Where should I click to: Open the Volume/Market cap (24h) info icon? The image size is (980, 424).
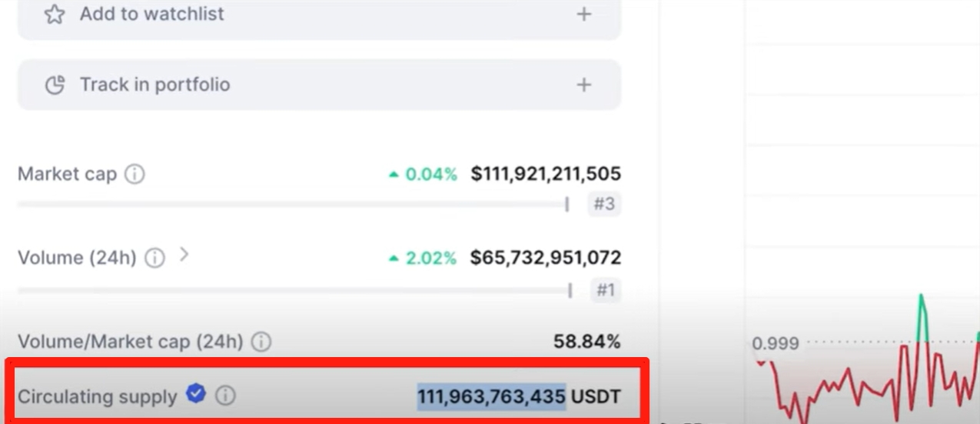point(261,342)
